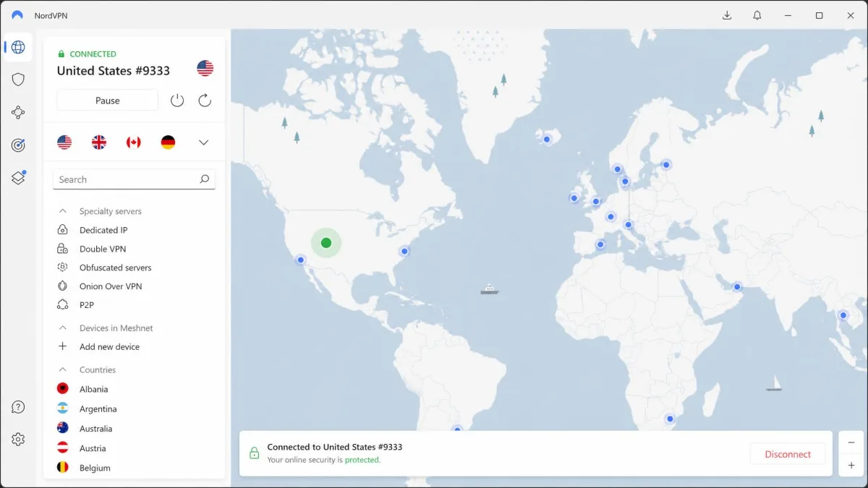868x488 pixels.
Task: Open the notifications bell icon
Action: 757,15
